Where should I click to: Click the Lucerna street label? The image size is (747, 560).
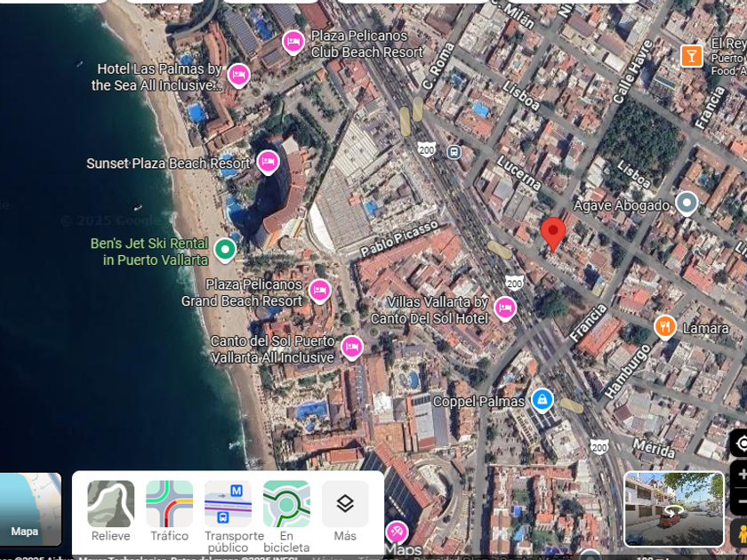[x=519, y=172]
